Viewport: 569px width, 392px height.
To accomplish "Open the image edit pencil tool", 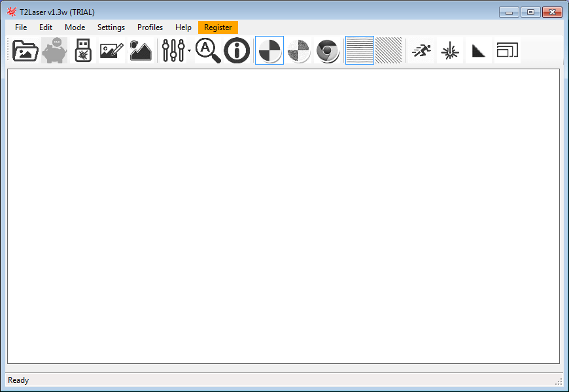I will pyautogui.click(x=111, y=50).
